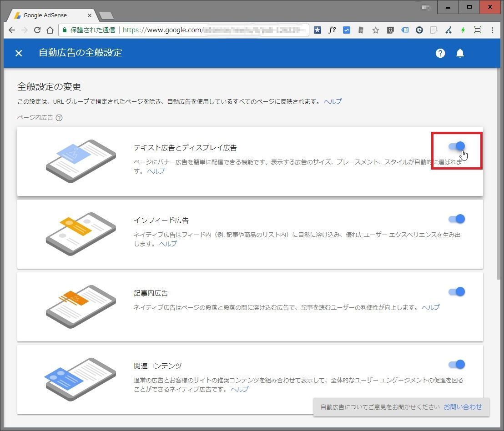
Task: Open ヘルプ link next to 全般設定 description
Action: click(333, 101)
